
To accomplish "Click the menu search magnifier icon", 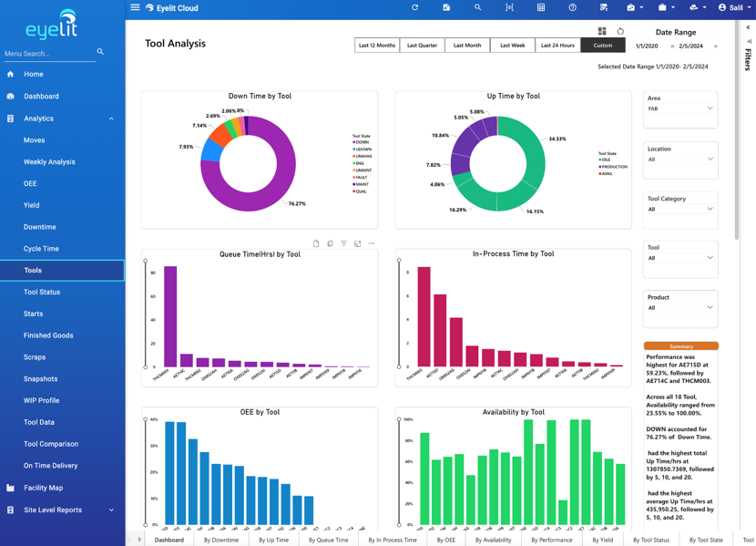I will point(100,52).
